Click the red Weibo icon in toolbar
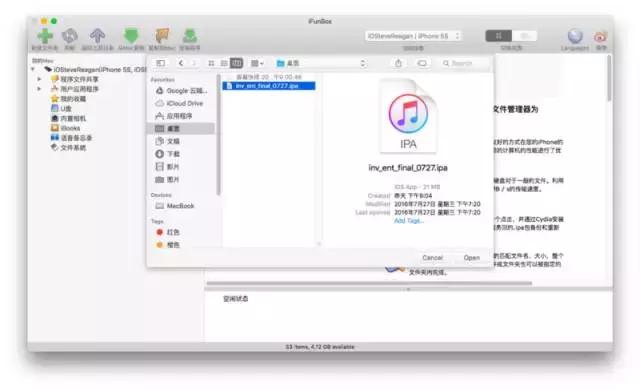This screenshot has width=640, height=390. [600, 37]
